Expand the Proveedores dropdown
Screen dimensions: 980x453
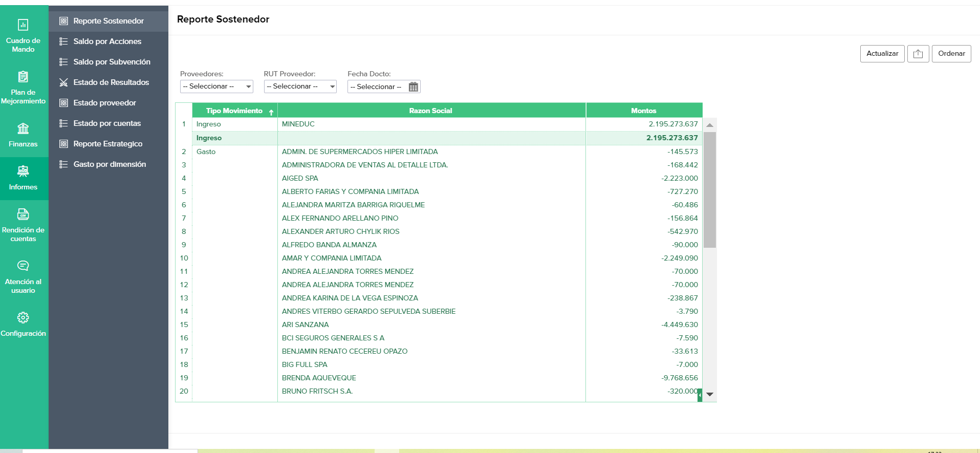click(216, 87)
